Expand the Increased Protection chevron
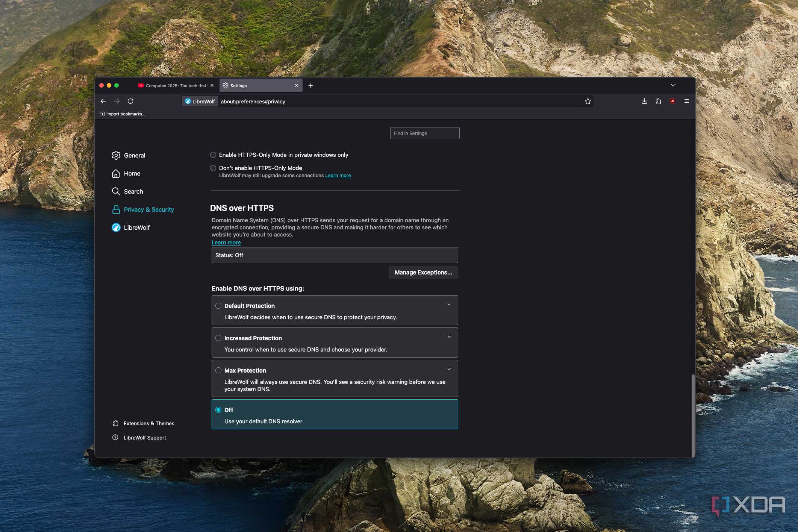 449,337
